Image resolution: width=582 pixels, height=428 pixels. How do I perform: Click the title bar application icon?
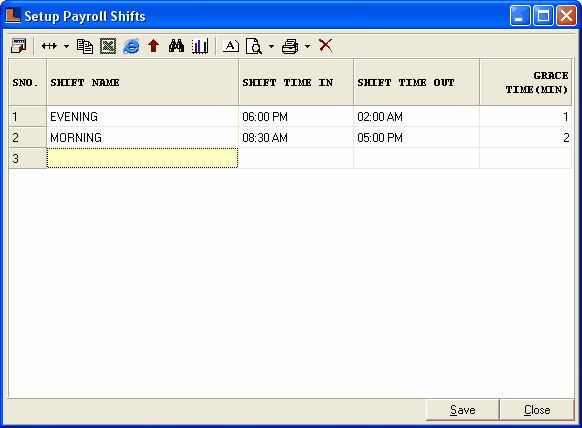click(x=13, y=16)
